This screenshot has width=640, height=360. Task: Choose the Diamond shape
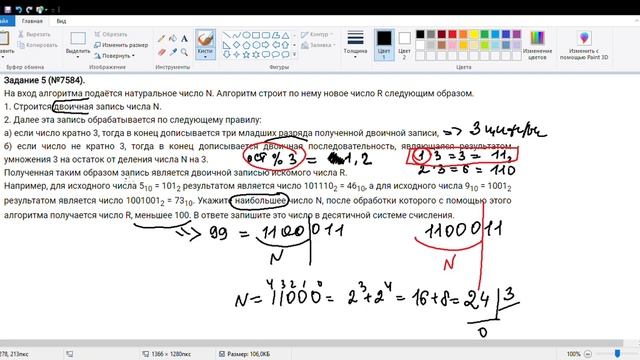[x=237, y=45]
